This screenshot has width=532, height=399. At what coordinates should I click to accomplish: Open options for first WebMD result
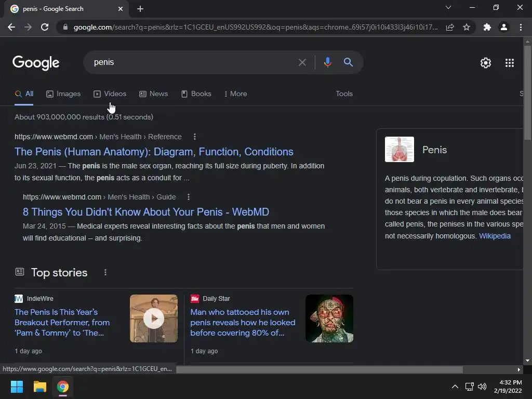194,137
